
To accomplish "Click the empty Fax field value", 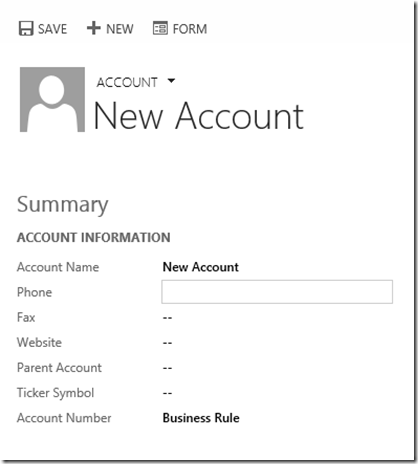I will (167, 318).
